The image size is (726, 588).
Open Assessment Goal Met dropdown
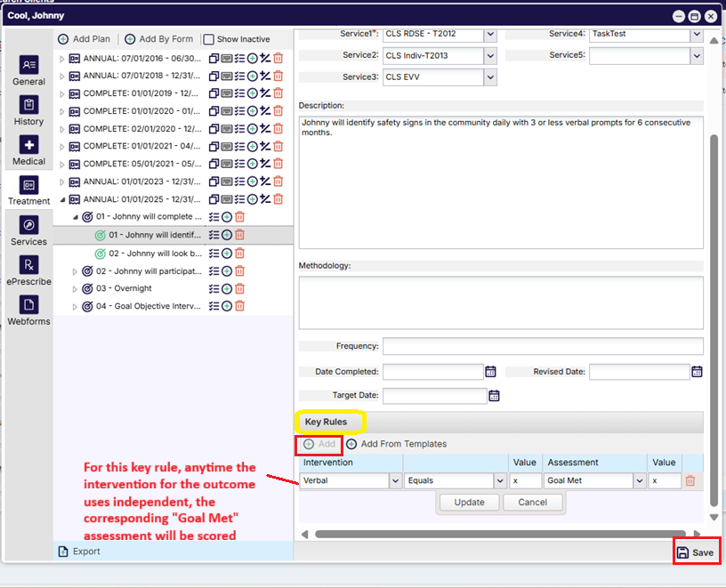click(640, 480)
